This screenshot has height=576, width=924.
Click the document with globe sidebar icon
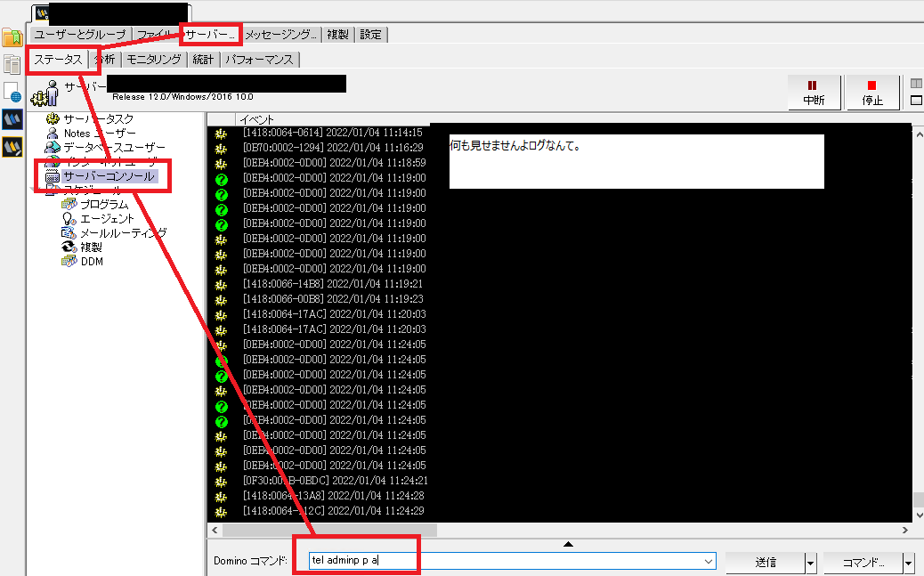coord(12,92)
